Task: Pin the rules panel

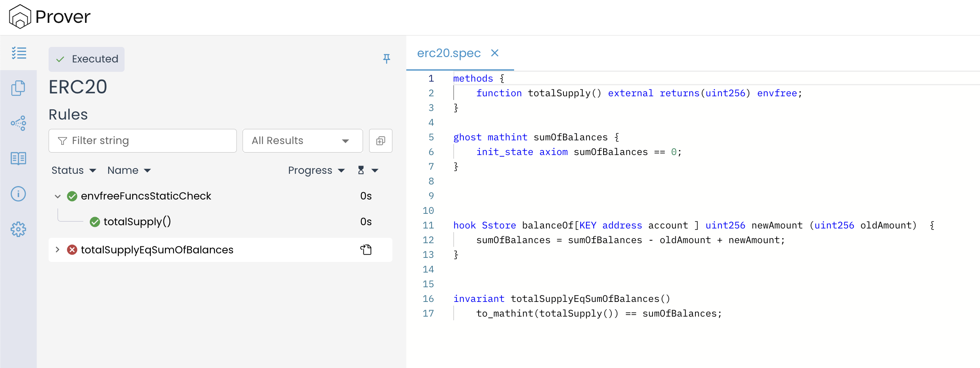Action: click(x=386, y=59)
